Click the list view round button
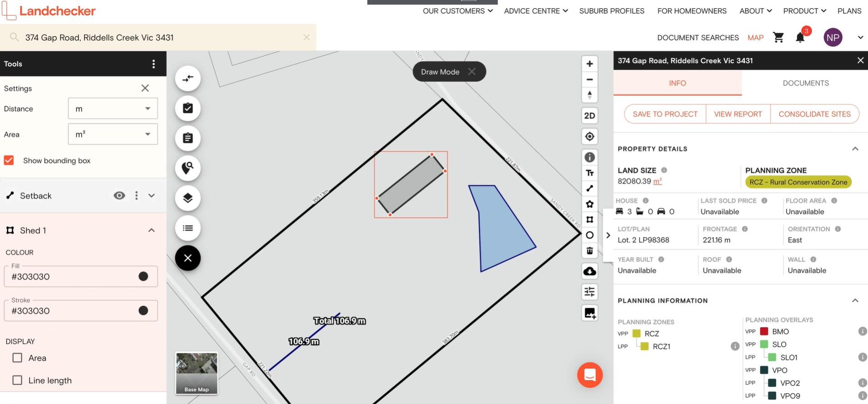 tap(188, 228)
